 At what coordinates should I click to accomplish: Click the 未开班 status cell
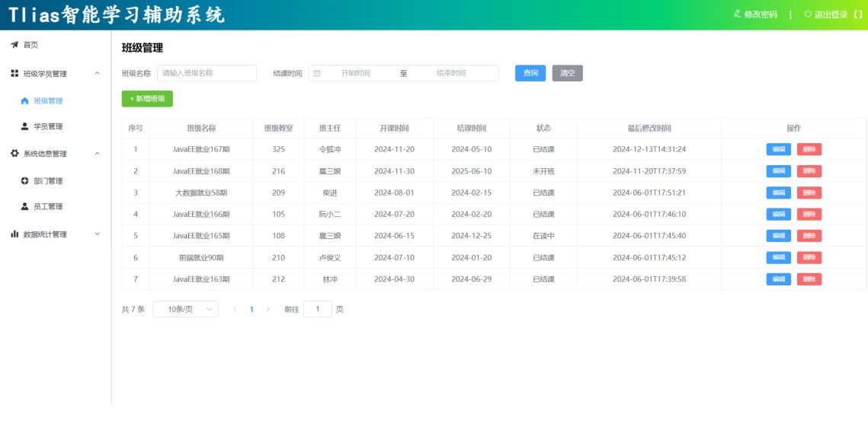pyautogui.click(x=543, y=171)
